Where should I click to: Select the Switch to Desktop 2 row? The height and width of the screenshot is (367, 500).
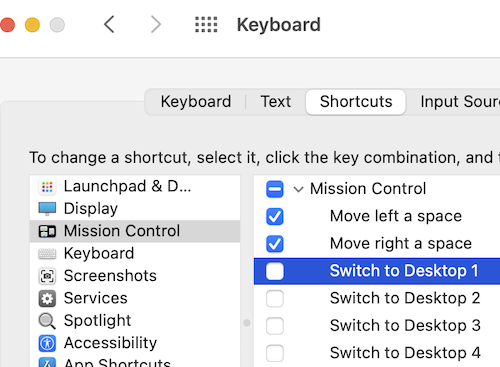[x=377, y=298]
